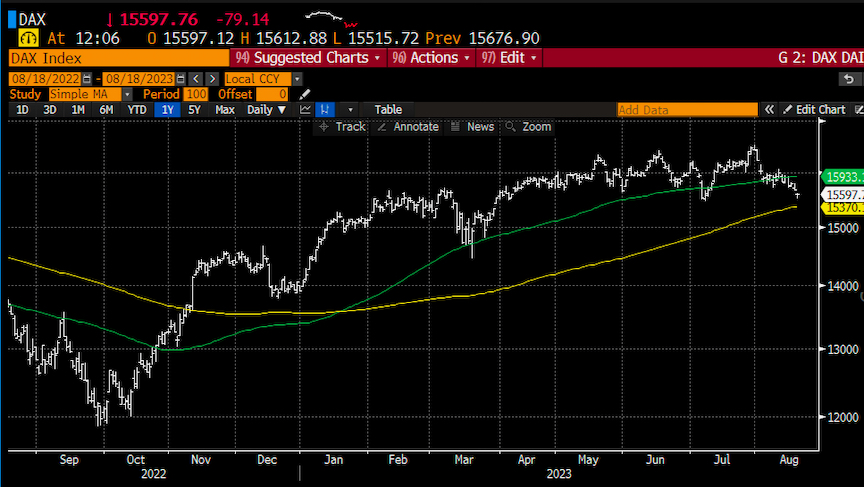Click the yellow 15370 moving average label
Image resolution: width=864 pixels, height=487 pixels.
[x=843, y=208]
